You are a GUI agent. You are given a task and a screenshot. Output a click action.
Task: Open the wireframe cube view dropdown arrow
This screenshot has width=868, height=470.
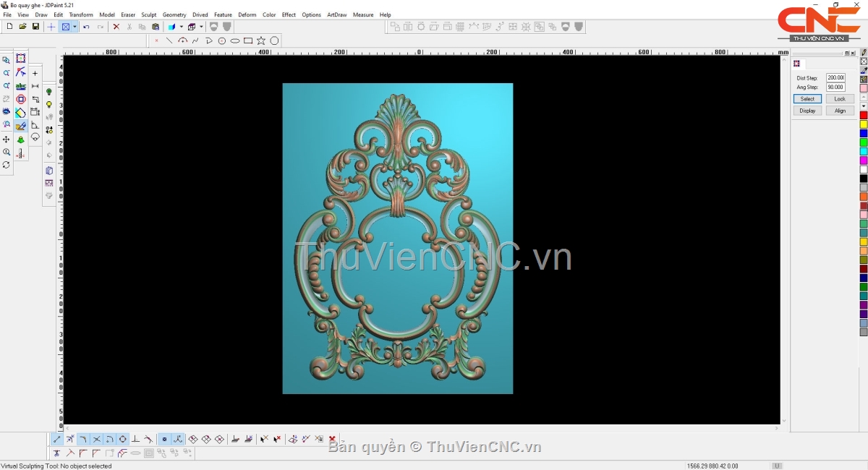tap(201, 27)
